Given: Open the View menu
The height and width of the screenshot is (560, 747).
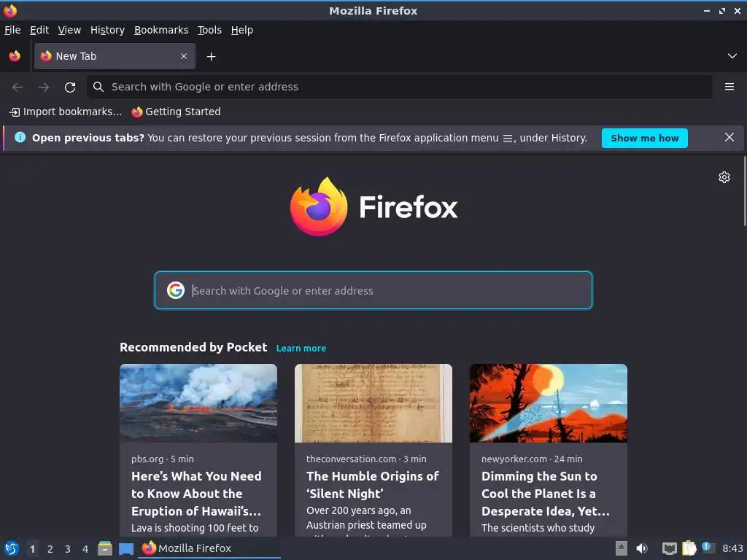Looking at the screenshot, I should pos(69,30).
